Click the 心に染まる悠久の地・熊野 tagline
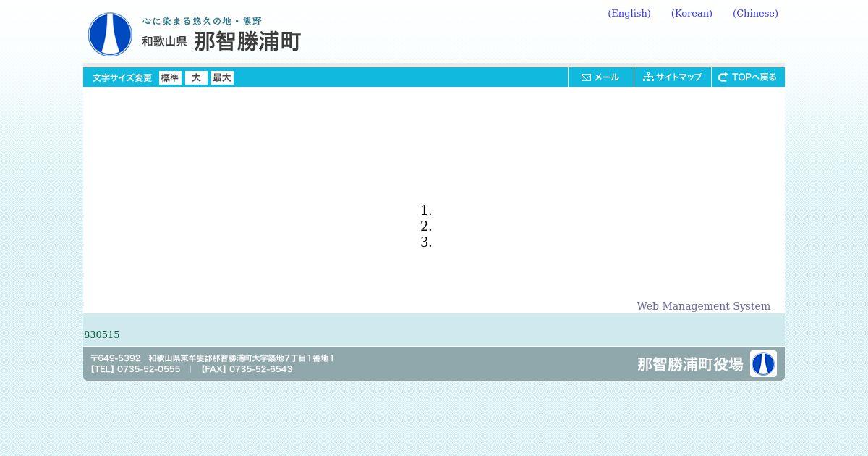Viewport: 868px width, 456px height. pyautogui.click(x=202, y=21)
